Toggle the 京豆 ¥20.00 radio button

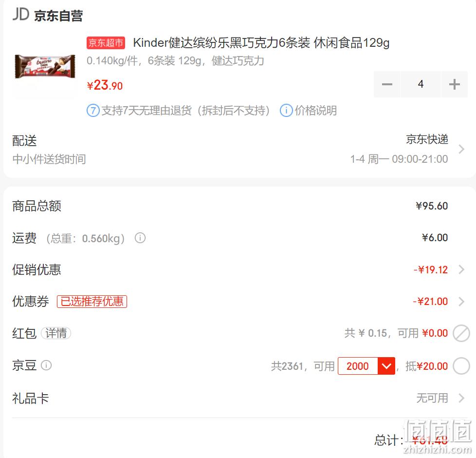(x=461, y=366)
